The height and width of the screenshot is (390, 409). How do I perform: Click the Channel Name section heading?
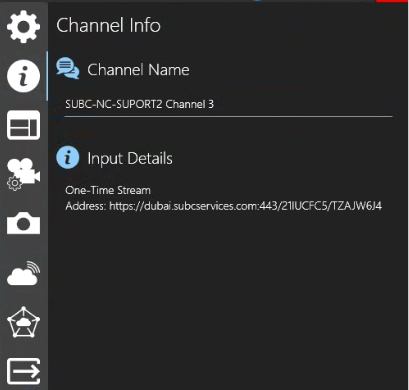click(138, 70)
